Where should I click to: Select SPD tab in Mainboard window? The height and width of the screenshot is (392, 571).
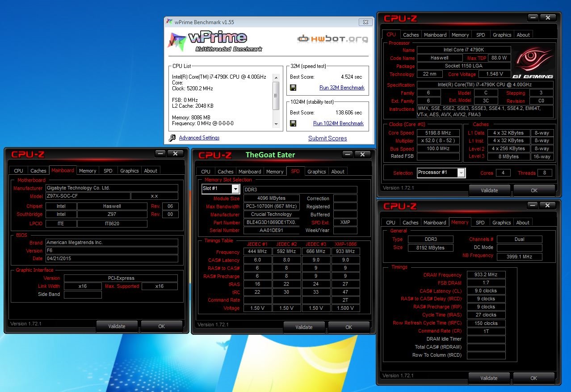[x=108, y=171]
